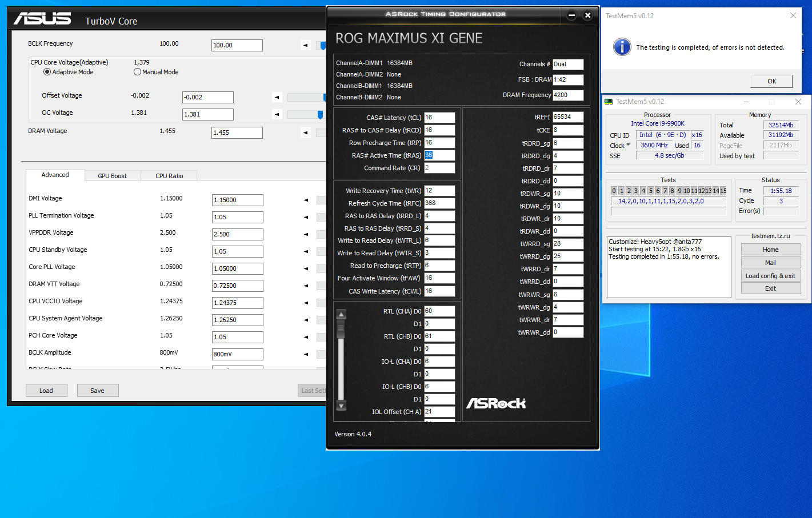This screenshot has width=812, height=518.
Task: Click the TestMem5 log text box
Action: [x=669, y=267]
